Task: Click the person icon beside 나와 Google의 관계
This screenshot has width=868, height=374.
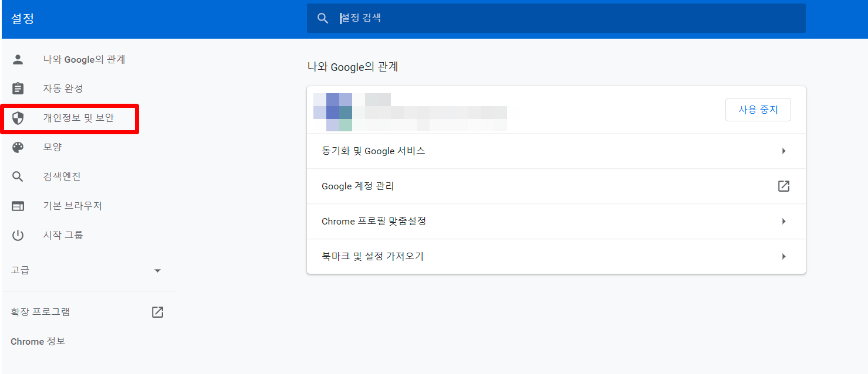Action: click(x=18, y=59)
